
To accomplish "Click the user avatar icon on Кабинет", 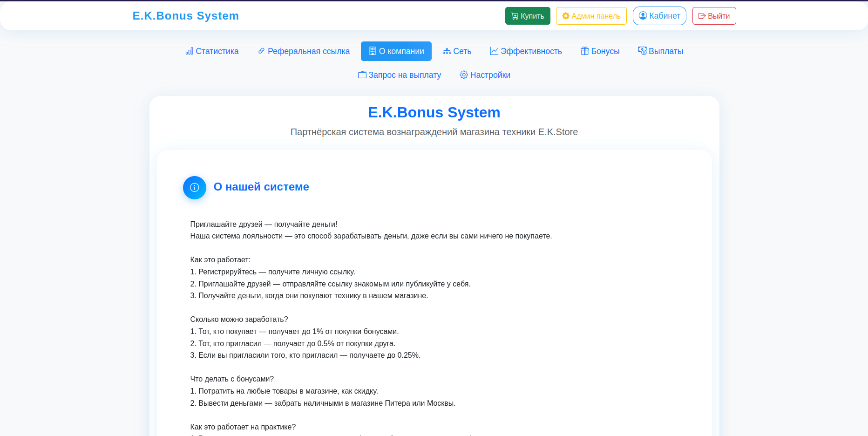I will (643, 15).
